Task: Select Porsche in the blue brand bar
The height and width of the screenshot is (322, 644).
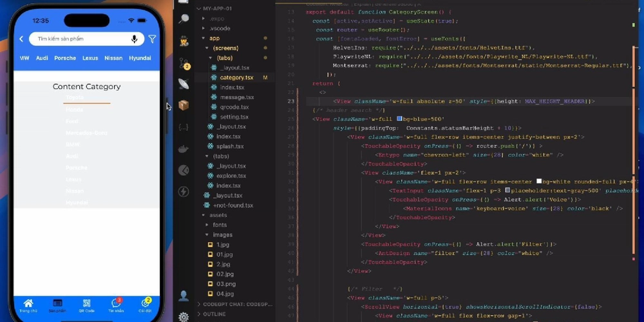Action: (x=65, y=59)
